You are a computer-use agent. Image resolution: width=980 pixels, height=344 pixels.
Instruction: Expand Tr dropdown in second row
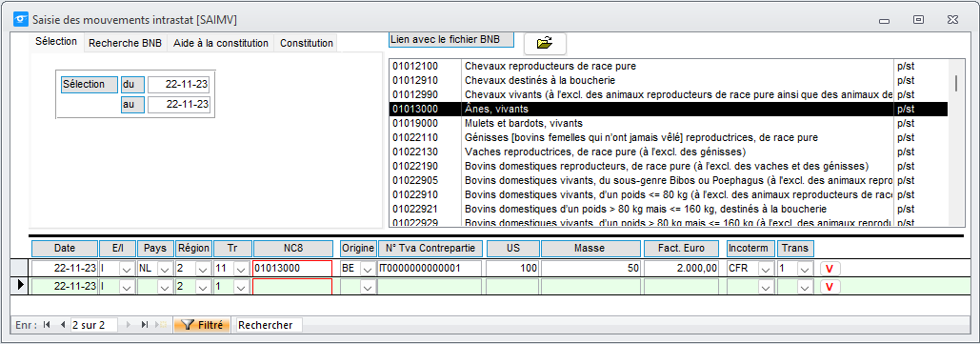coord(241,287)
